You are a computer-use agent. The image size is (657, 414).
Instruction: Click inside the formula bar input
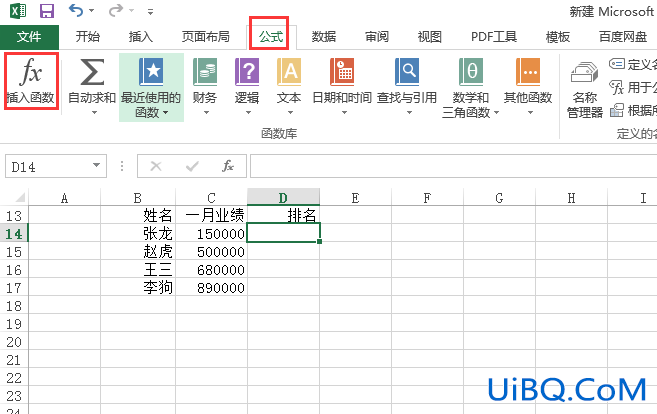coord(453,166)
